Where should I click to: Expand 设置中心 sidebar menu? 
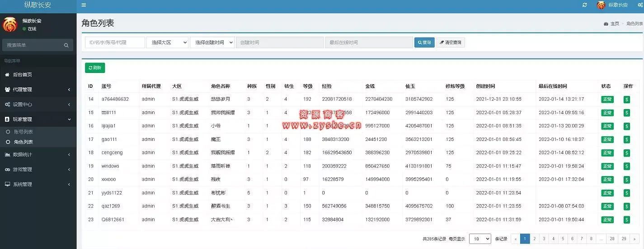click(38, 105)
